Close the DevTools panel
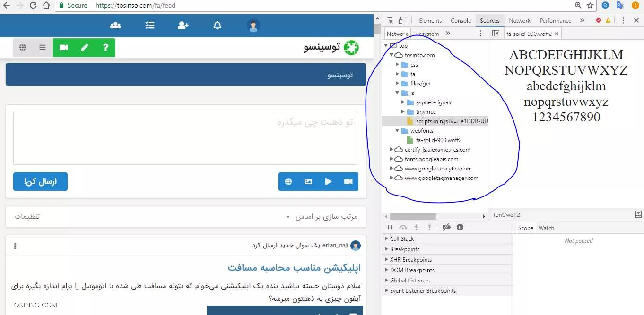Screen dimensions: 644x315 pos(636,20)
